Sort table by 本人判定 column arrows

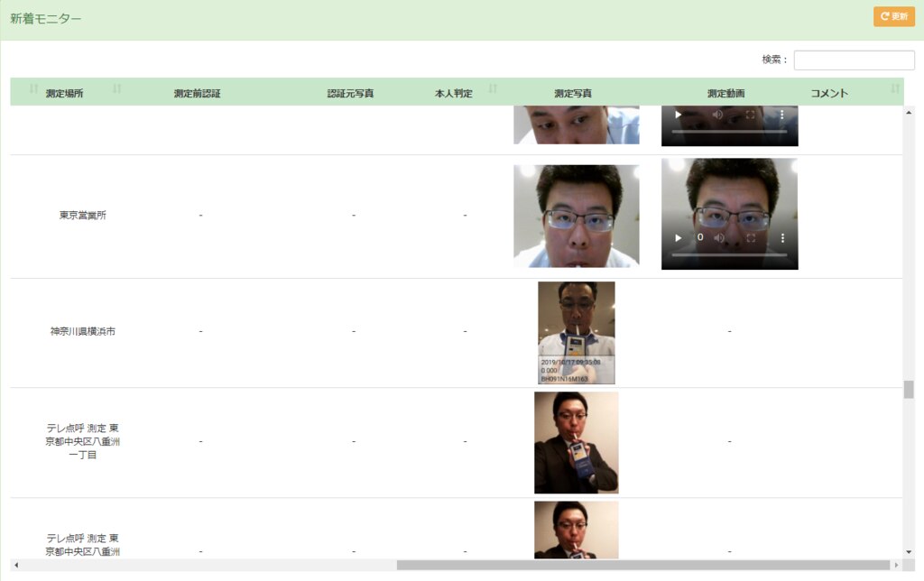pos(493,89)
